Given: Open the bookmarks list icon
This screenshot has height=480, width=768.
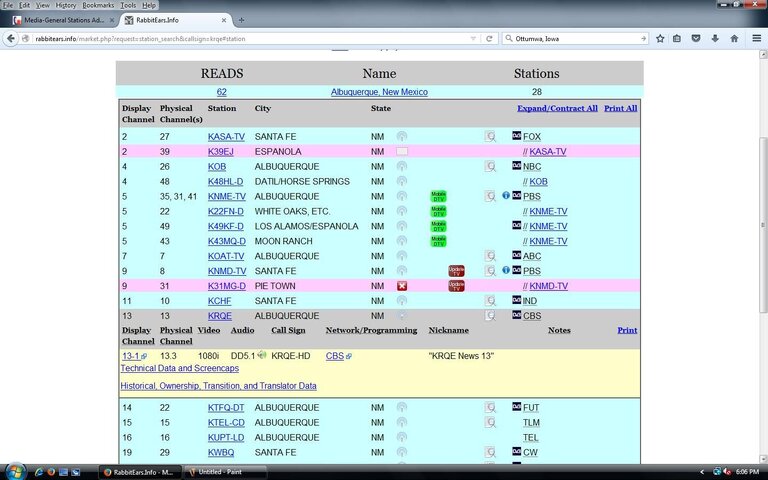Looking at the screenshot, I should (x=677, y=38).
